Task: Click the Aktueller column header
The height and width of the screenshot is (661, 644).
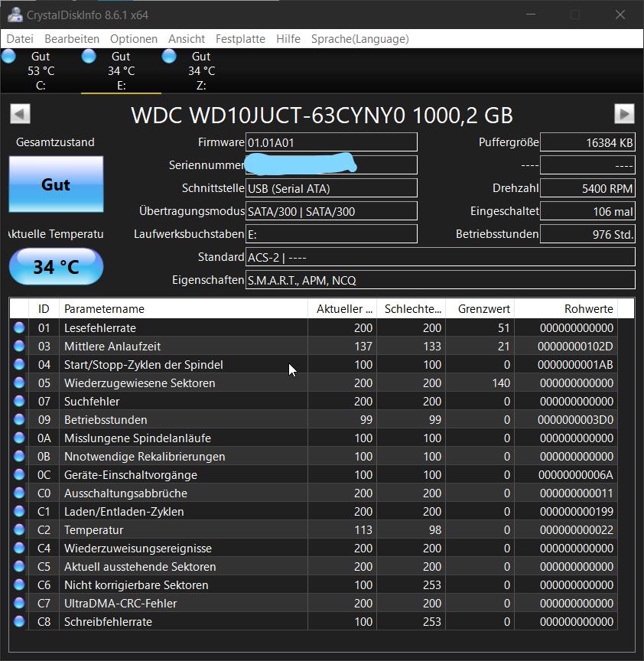Action: tap(342, 308)
